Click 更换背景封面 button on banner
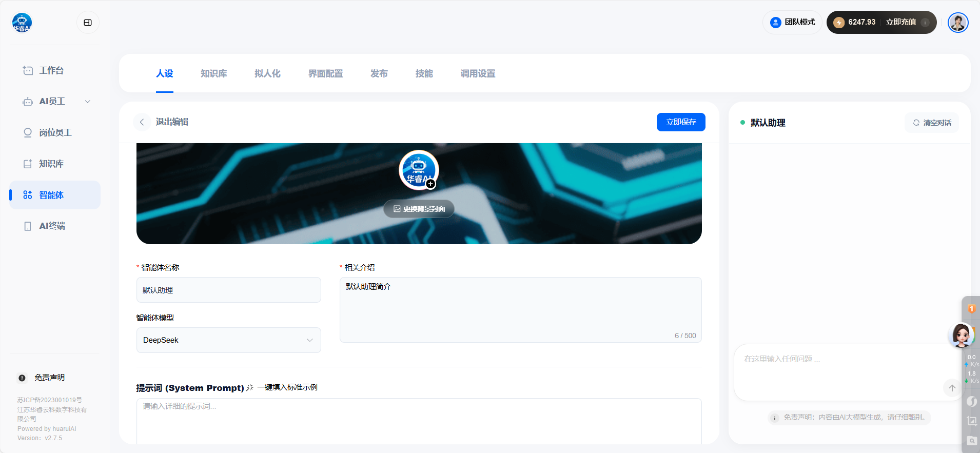This screenshot has height=453, width=980. click(419, 209)
